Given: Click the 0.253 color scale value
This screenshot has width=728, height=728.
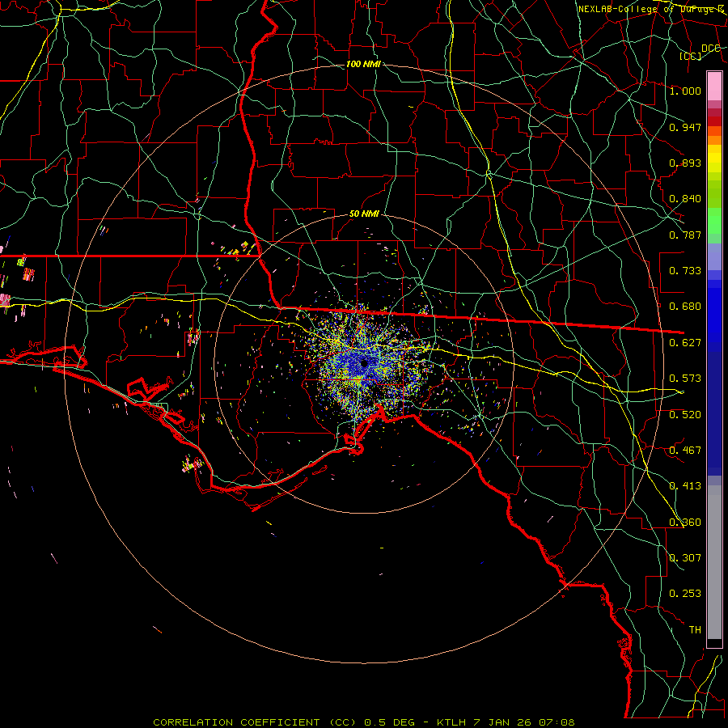Looking at the screenshot, I should click(x=685, y=594).
